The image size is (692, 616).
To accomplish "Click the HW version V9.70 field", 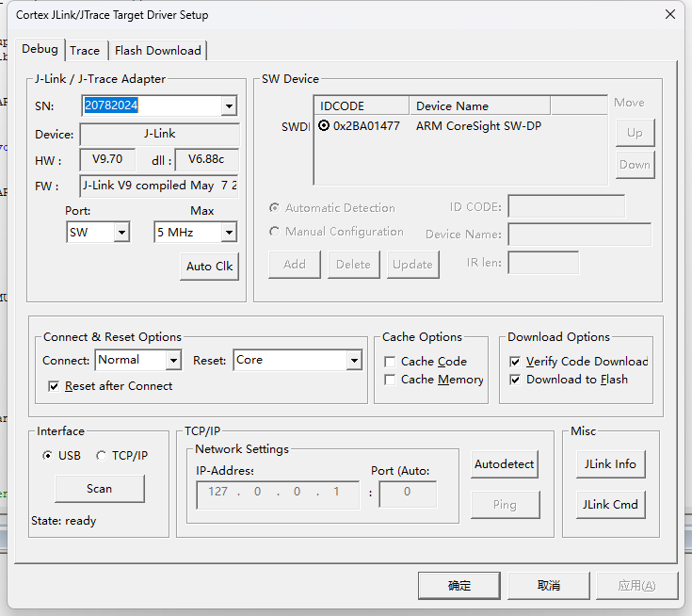I will pos(107,159).
